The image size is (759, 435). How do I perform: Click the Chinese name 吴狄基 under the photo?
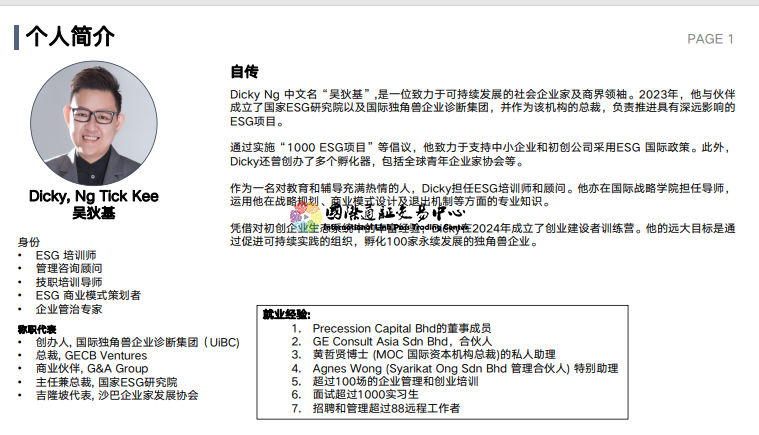click(93, 212)
